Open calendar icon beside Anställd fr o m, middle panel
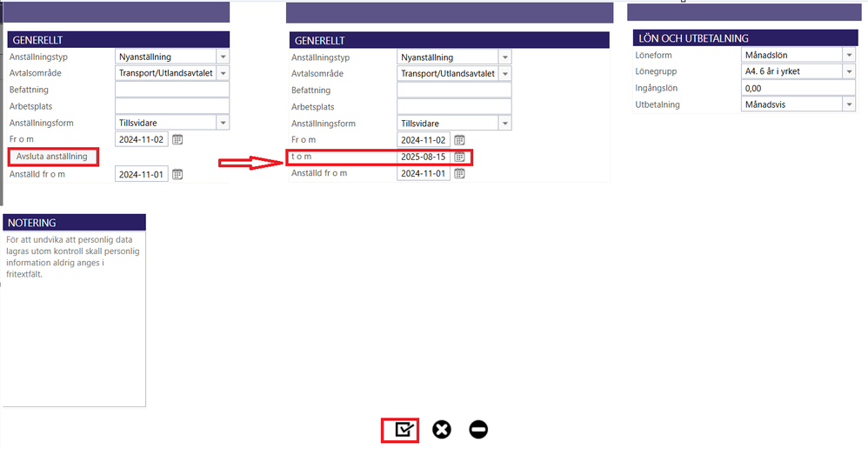Screen dimensions: 868x449 459,173
